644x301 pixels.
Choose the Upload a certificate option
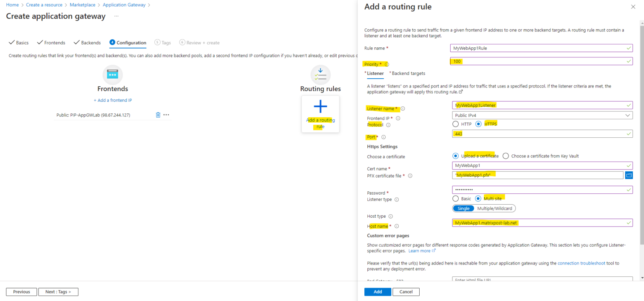[x=456, y=156]
